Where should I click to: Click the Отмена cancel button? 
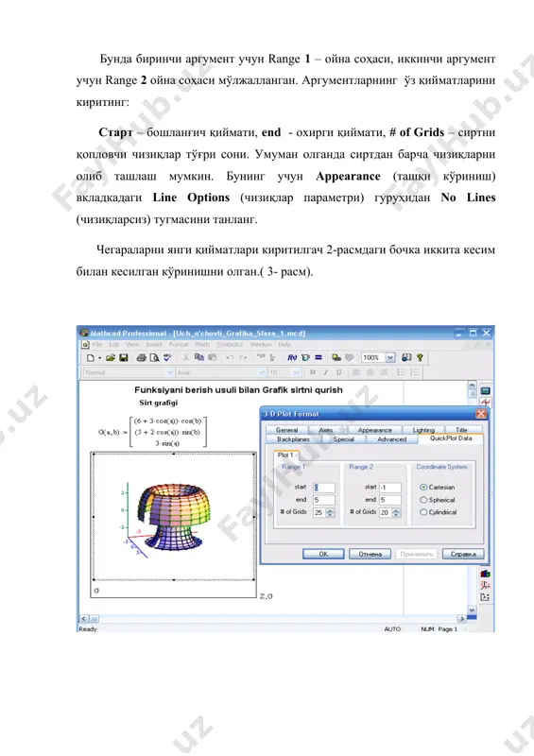click(x=370, y=554)
